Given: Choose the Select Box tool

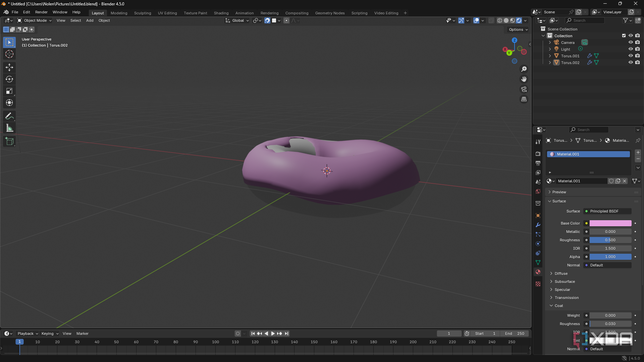Looking at the screenshot, I should 9,42.
